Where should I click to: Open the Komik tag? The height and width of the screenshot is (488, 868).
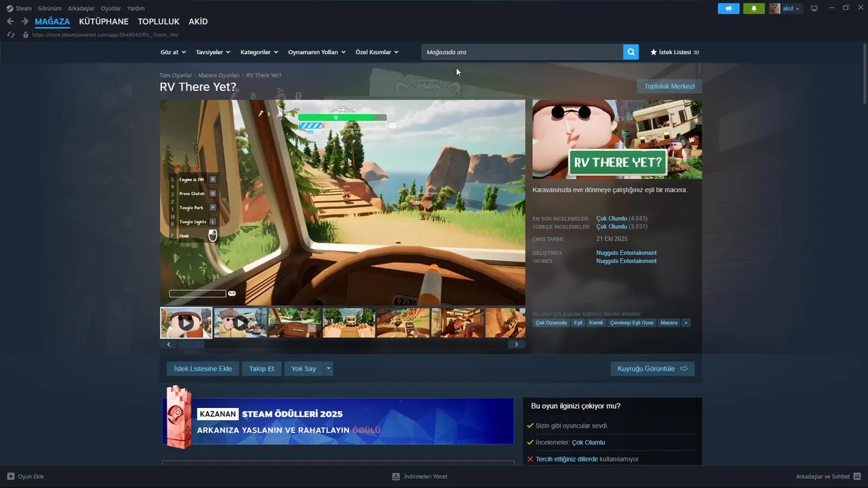tap(596, 323)
